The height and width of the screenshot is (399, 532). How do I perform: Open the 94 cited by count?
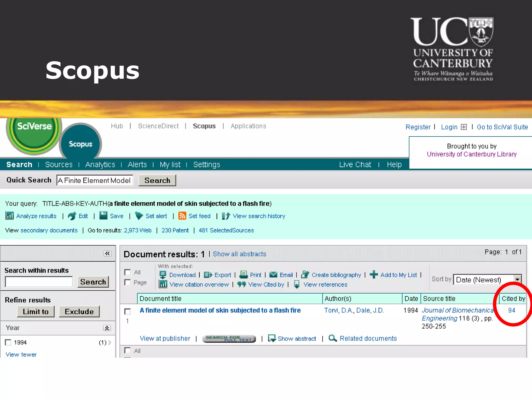[511, 310]
